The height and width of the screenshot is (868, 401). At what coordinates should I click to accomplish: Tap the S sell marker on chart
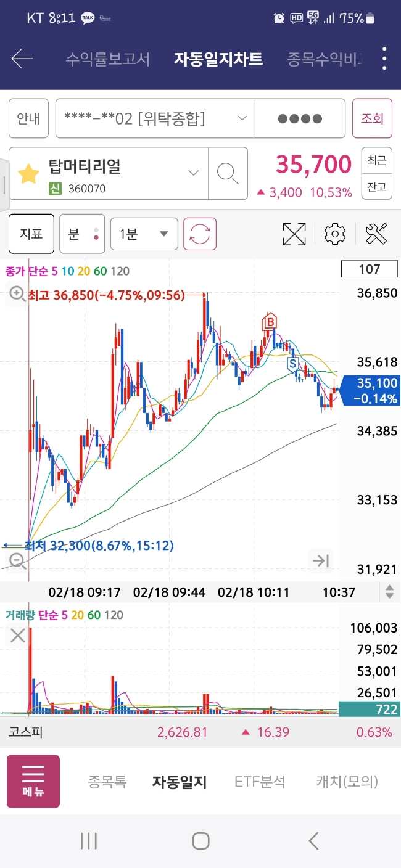click(293, 364)
